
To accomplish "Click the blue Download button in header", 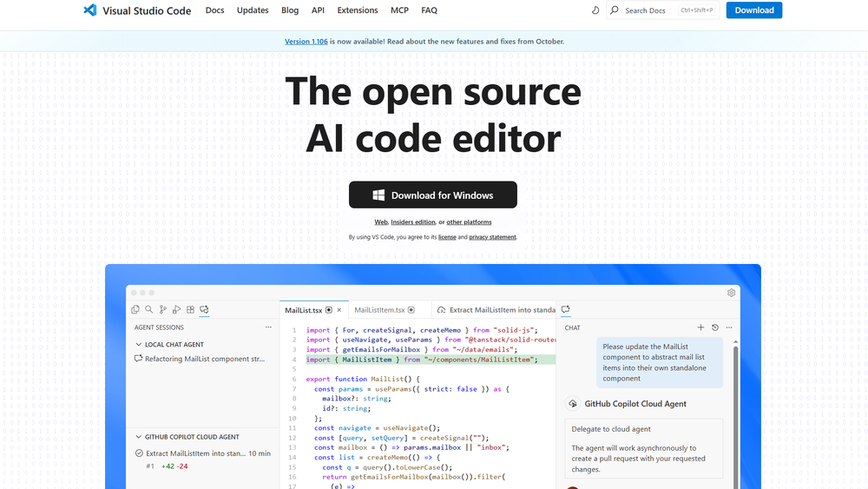I will [x=754, y=10].
